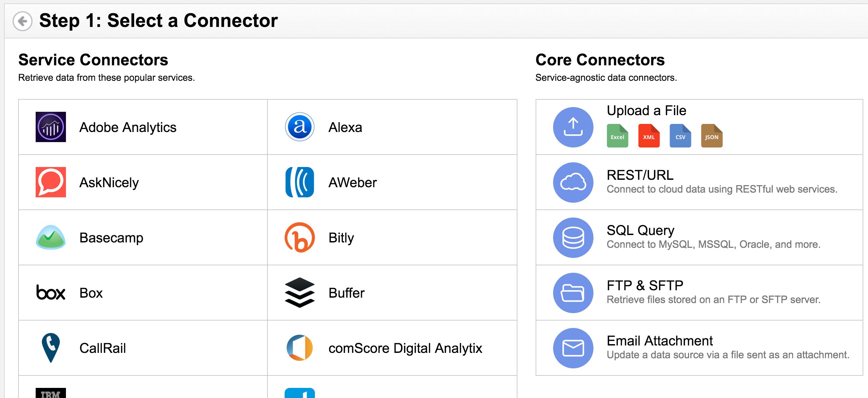Click 'Retrieve files stored on an FTP' description

coord(713,300)
